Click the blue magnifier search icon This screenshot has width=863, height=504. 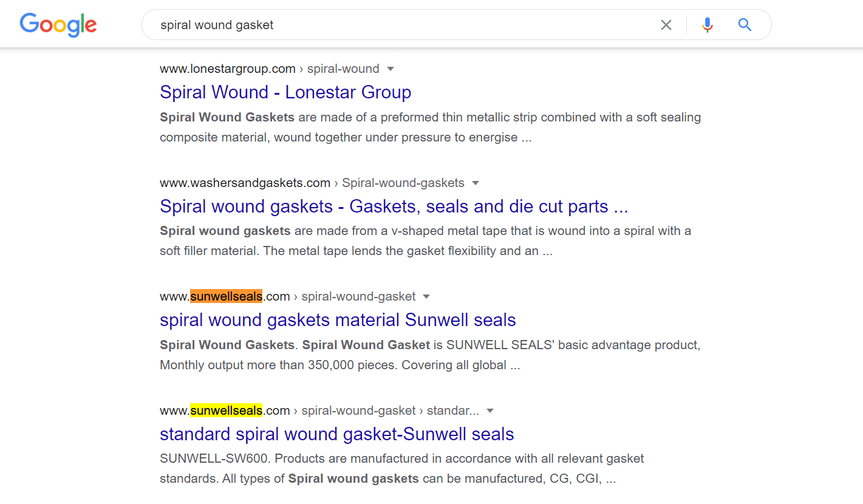(745, 25)
